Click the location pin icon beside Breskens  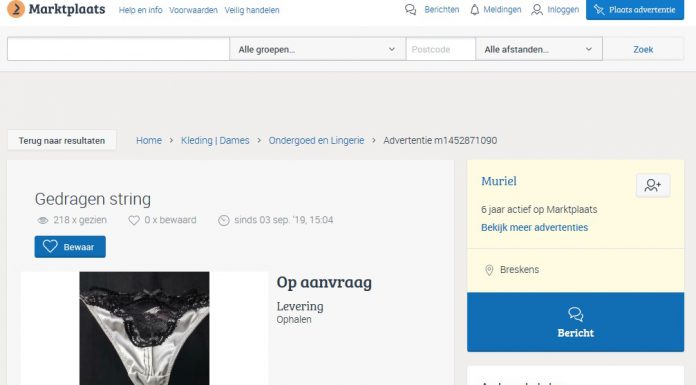(489, 270)
